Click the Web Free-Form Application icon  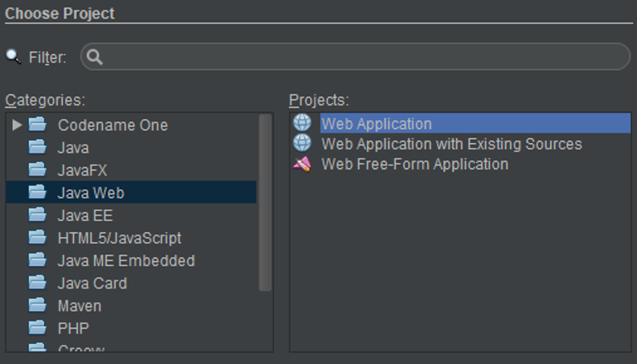[302, 164]
